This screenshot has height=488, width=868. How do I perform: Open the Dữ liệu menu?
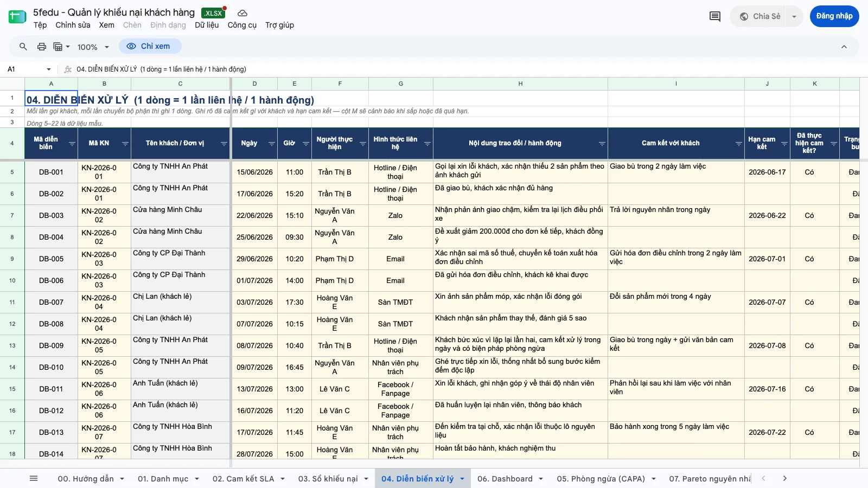coord(207,25)
